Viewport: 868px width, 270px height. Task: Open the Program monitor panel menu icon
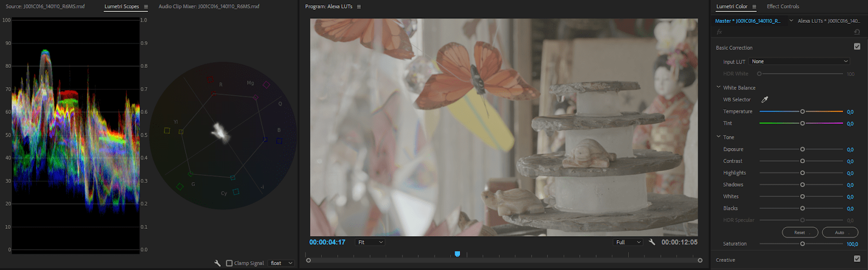(359, 7)
